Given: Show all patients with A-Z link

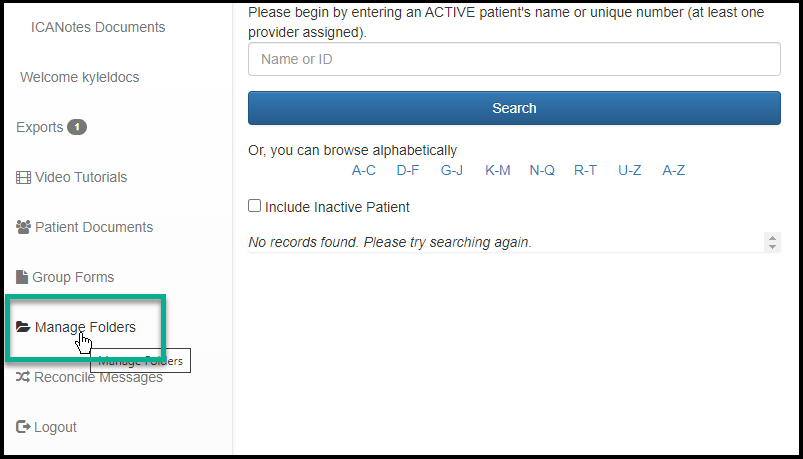Looking at the screenshot, I should tap(674, 170).
